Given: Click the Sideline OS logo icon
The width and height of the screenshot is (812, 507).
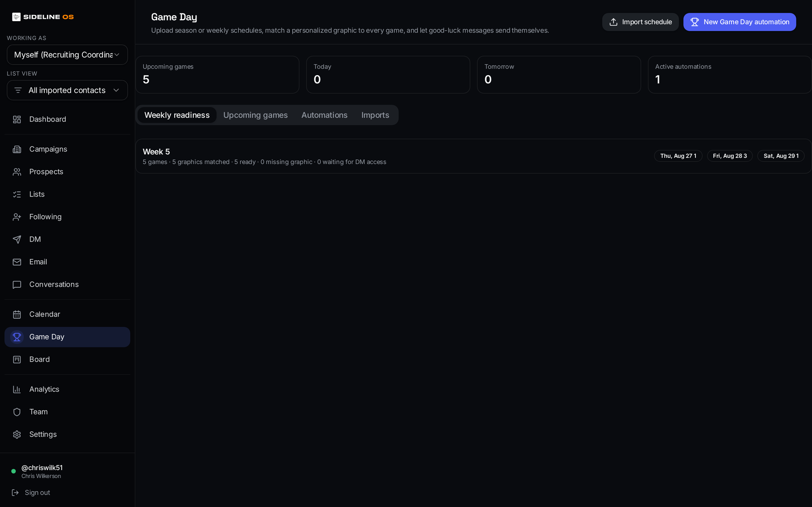Looking at the screenshot, I should click(16, 17).
